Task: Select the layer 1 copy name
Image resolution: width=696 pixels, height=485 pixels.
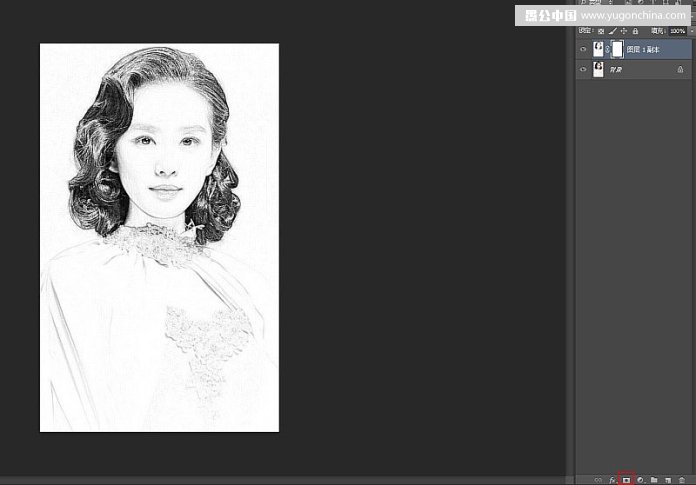Action: (643, 50)
